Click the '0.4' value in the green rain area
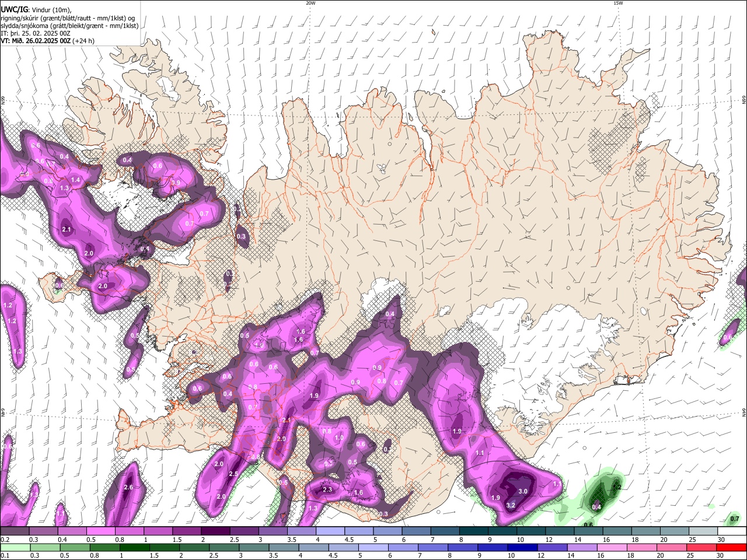Screen dimensions: 747x560 pos(596,507)
